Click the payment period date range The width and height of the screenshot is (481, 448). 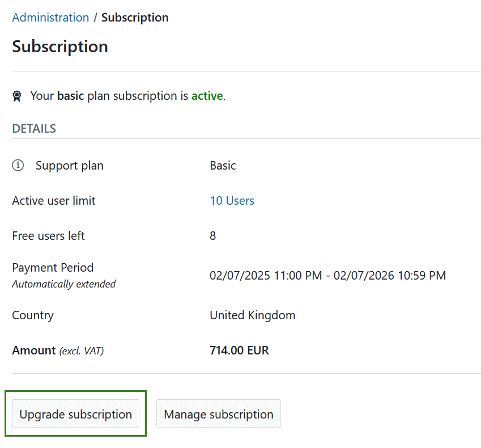[327, 275]
